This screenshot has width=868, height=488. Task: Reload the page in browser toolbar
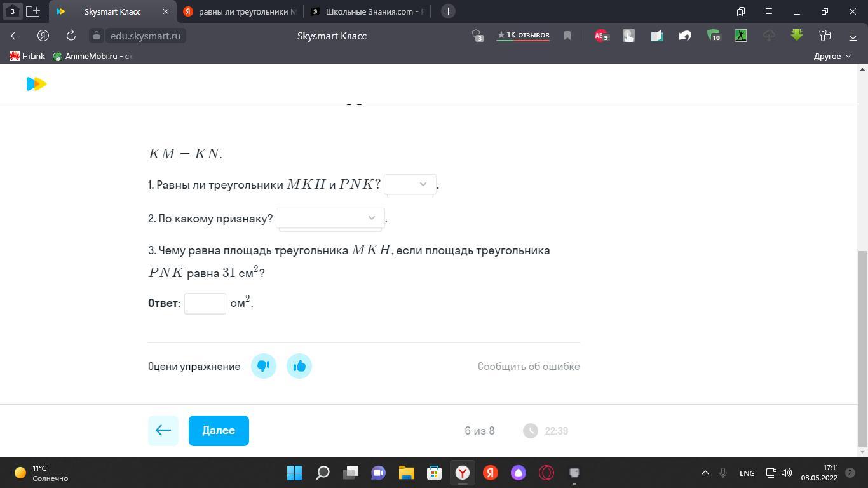(x=71, y=36)
